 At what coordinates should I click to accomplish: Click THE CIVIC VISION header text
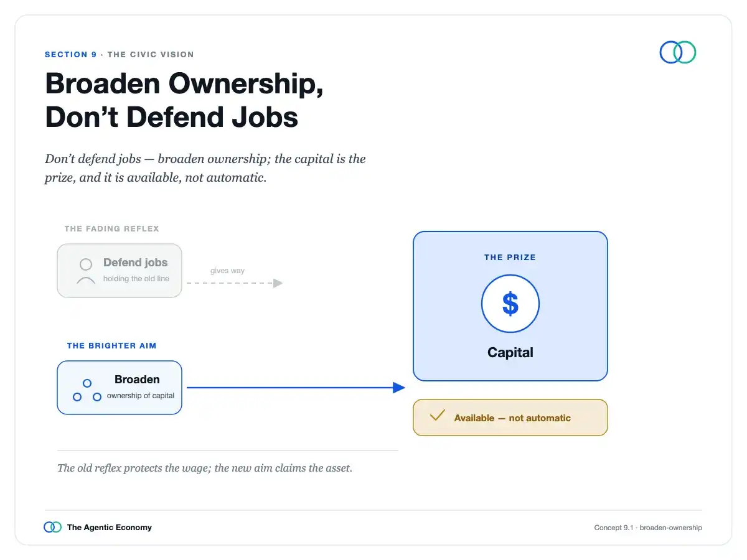(151, 55)
